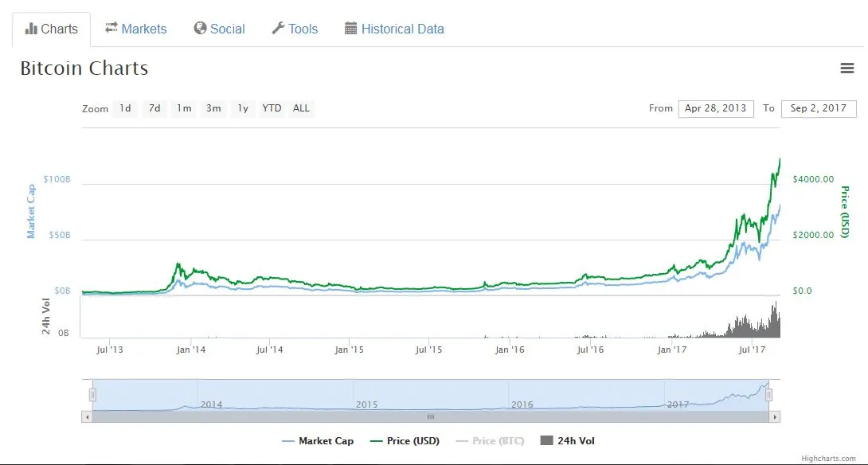Open the Historical Data tab
Viewport: 868px width, 465px height.
click(394, 29)
